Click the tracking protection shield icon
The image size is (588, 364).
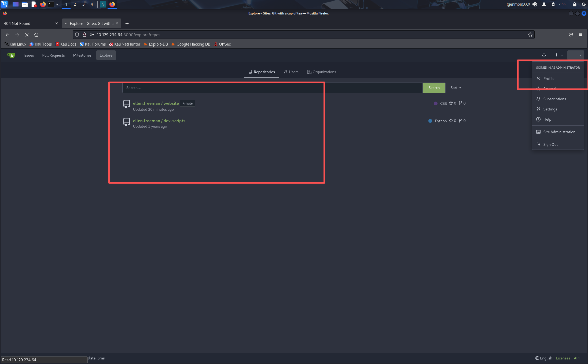(77, 35)
